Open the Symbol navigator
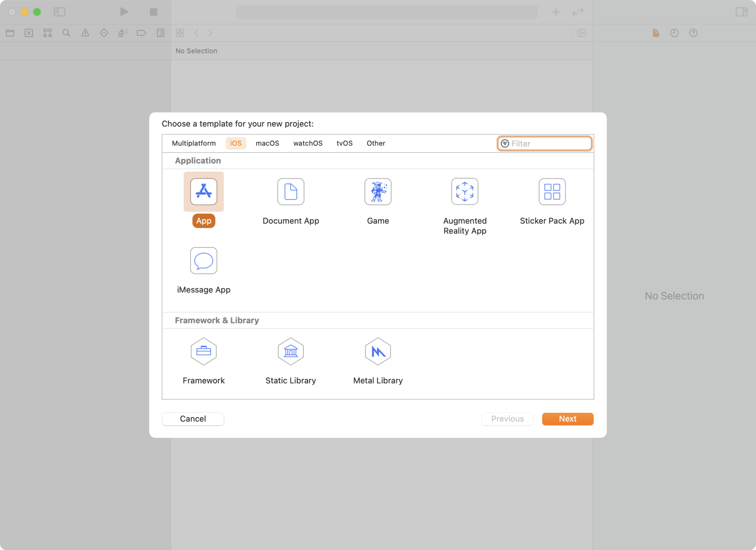Viewport: 756px width, 550px height. tap(48, 33)
